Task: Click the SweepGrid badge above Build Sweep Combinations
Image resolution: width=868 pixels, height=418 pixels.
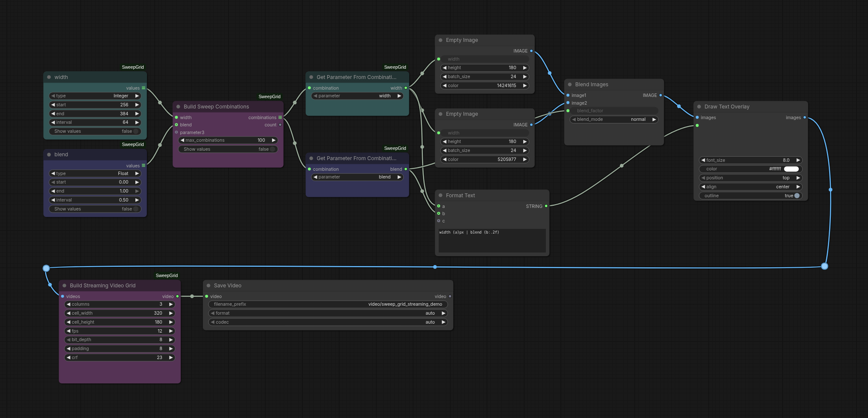Action: [x=270, y=97]
